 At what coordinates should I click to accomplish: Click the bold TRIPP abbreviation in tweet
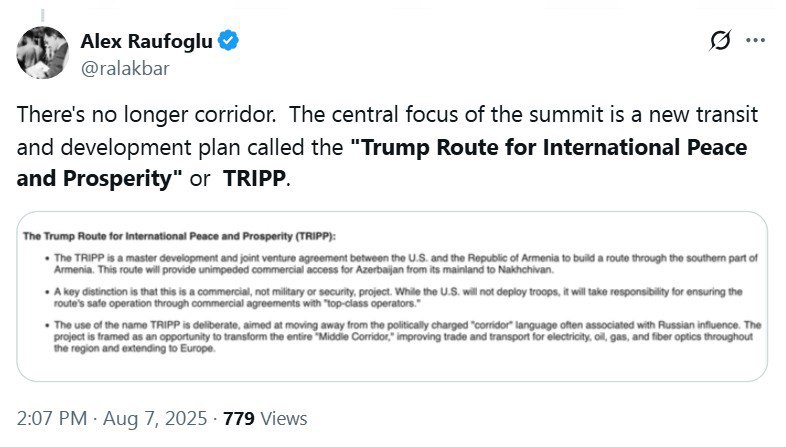click(x=254, y=178)
